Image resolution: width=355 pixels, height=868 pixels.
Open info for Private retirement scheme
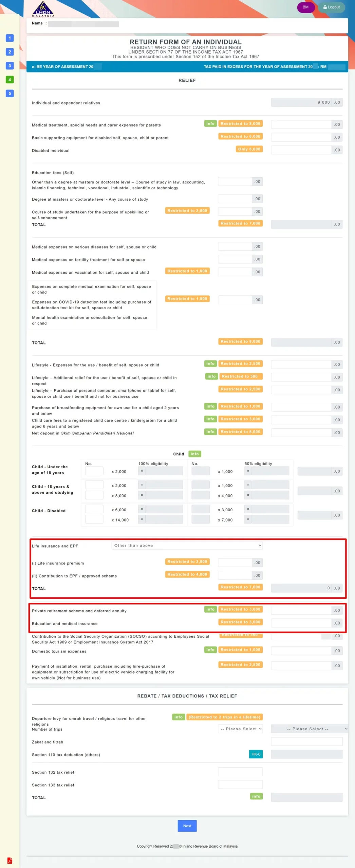point(210,609)
